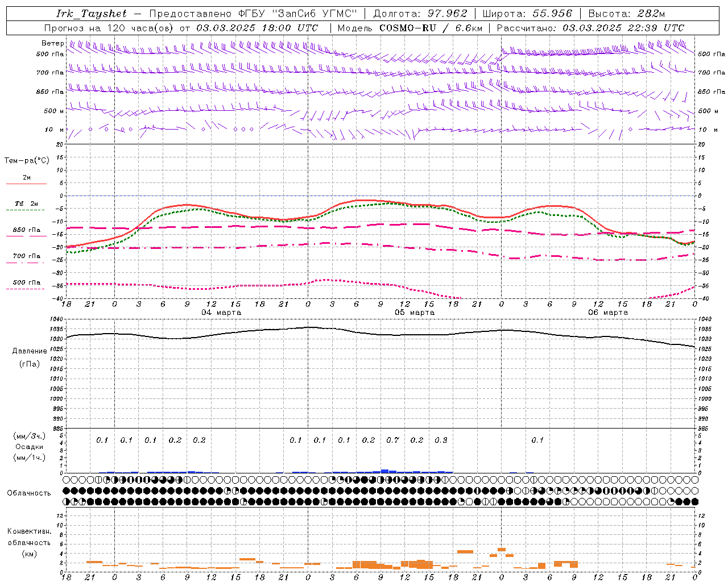Viewport: 728px width, 582px height.
Task: Select the Широта: 55.956 value
Action: (x=527, y=14)
